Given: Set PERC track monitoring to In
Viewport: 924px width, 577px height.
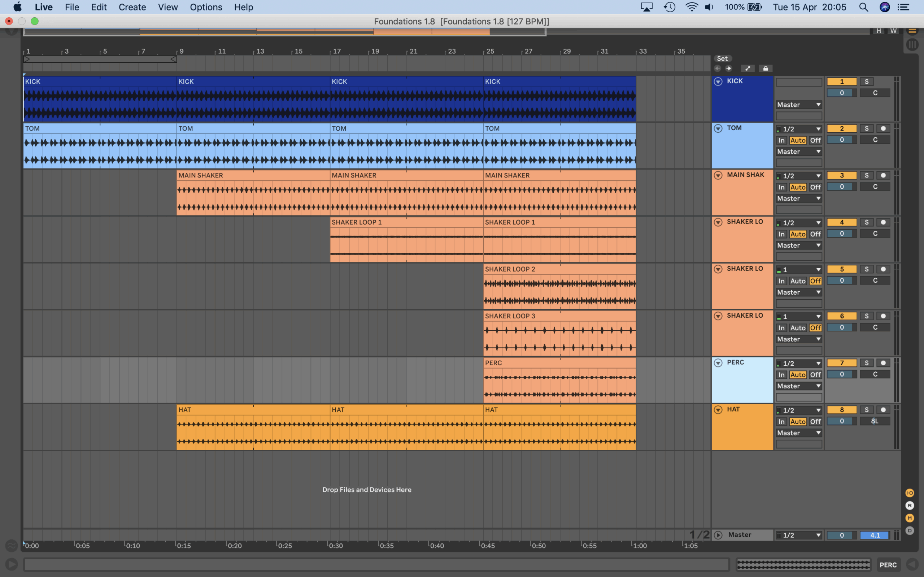Looking at the screenshot, I should (781, 375).
